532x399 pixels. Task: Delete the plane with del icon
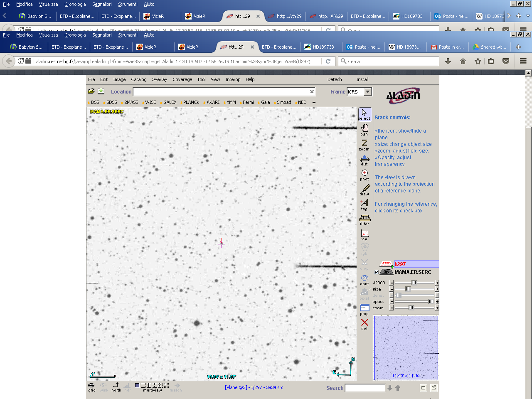[365, 325]
